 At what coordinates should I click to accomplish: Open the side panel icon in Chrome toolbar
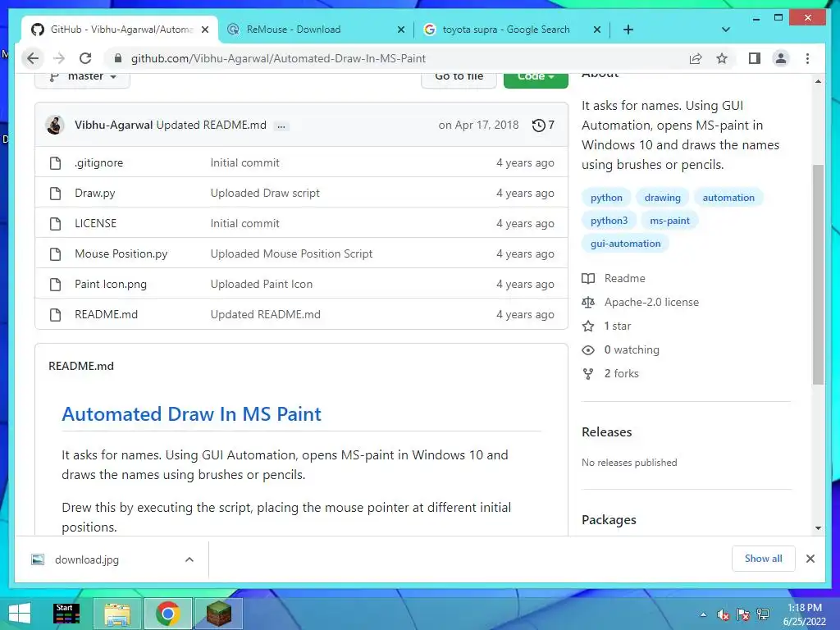[x=755, y=58]
